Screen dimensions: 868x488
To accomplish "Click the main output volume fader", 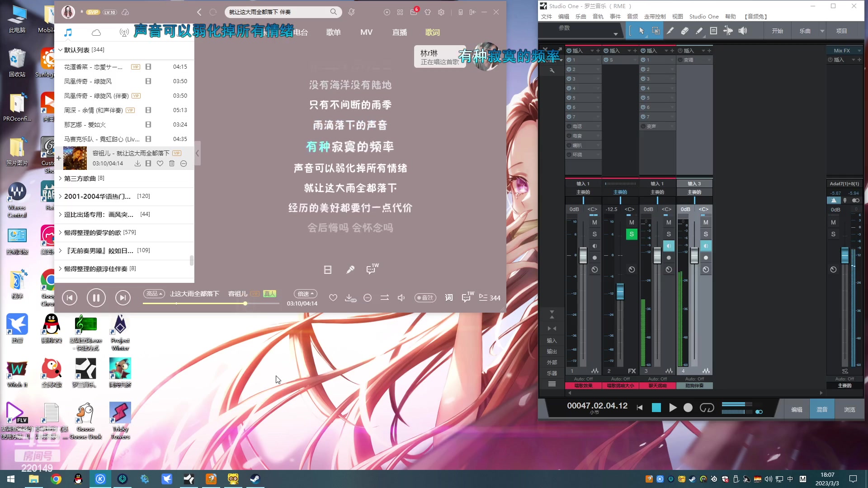I will click(844, 255).
